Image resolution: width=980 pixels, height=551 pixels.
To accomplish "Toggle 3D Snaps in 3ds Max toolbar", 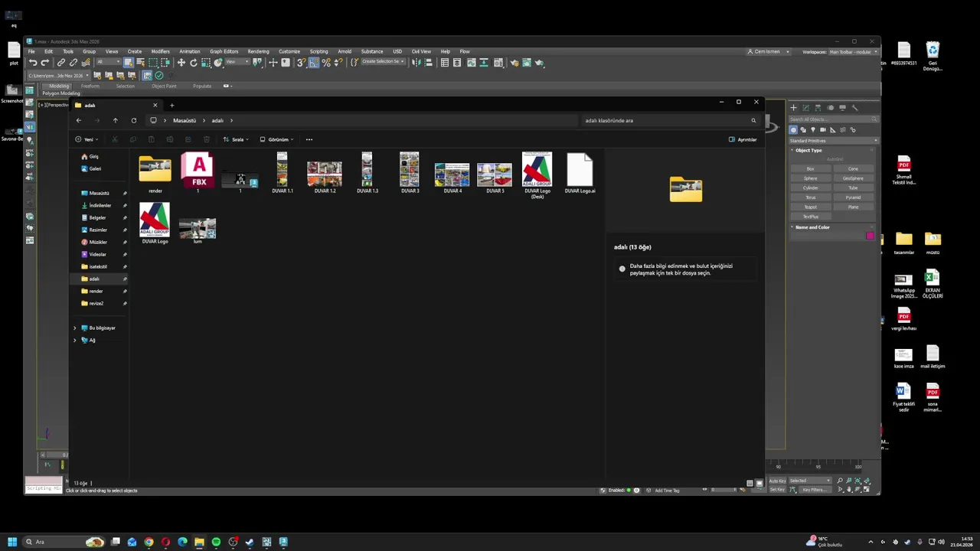I will pos(301,63).
